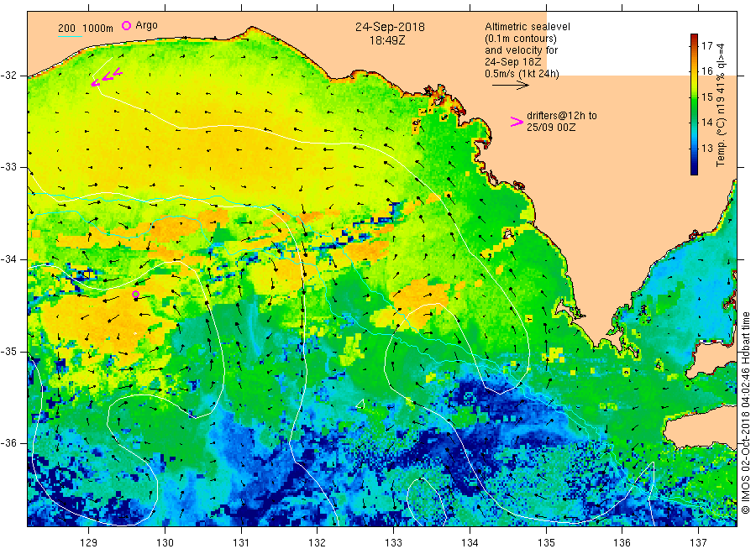Viewport: 756px width, 554px height.
Task: Click the -33 latitude axis label
Action: pyautogui.click(x=8, y=167)
